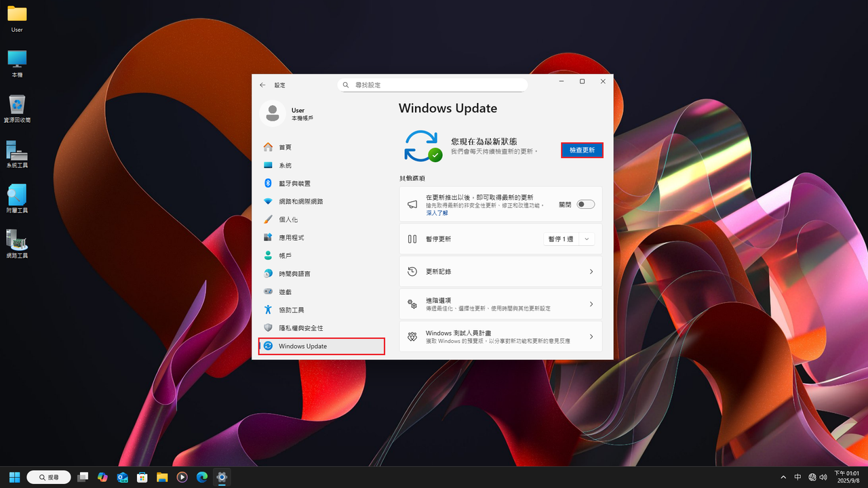This screenshot has height=488, width=868.
Task: Click the 其他選項 section heading
Action: click(x=412, y=178)
